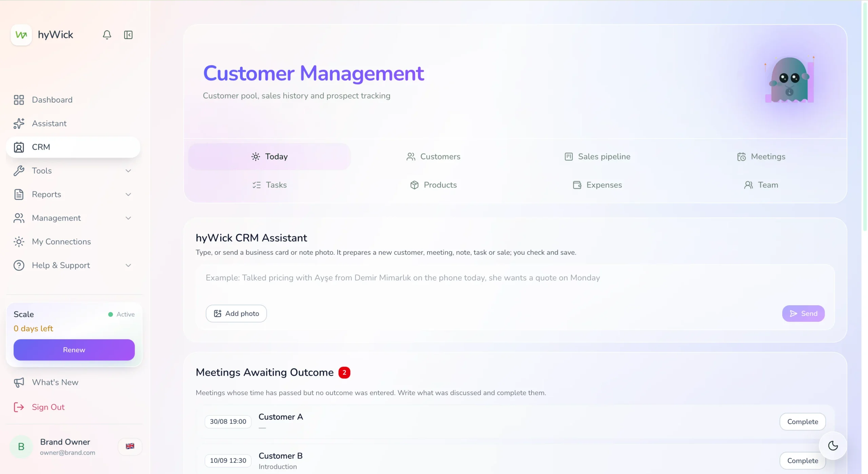Image resolution: width=868 pixels, height=474 pixels.
Task: Sign Out of the account
Action: pyautogui.click(x=73, y=407)
